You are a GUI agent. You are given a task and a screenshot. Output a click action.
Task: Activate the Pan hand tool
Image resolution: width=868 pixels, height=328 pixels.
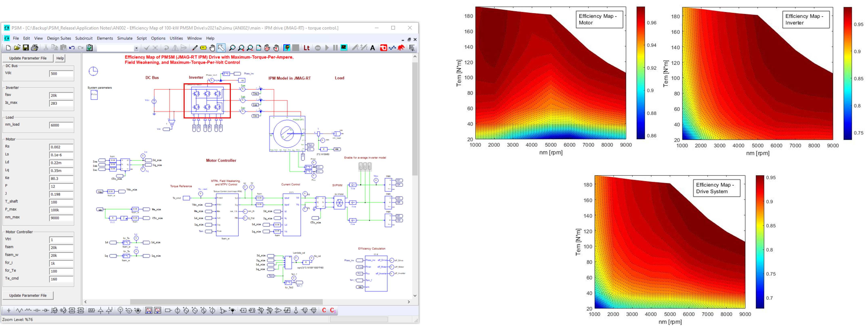[212, 48]
